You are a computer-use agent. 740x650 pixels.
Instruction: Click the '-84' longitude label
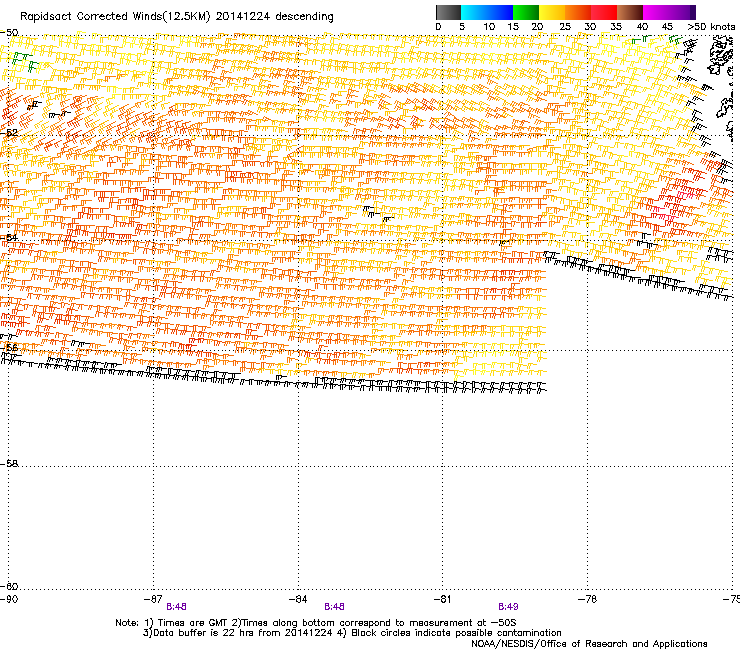click(x=298, y=599)
